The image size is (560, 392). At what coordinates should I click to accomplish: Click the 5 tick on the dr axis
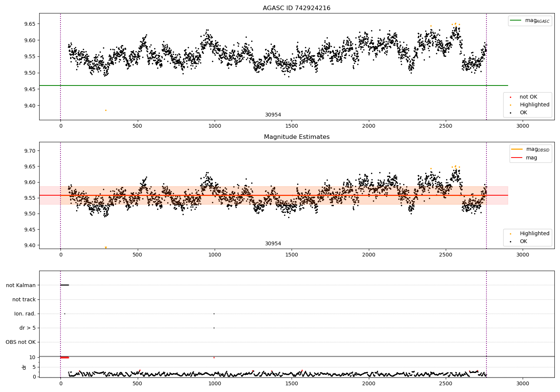34,367
